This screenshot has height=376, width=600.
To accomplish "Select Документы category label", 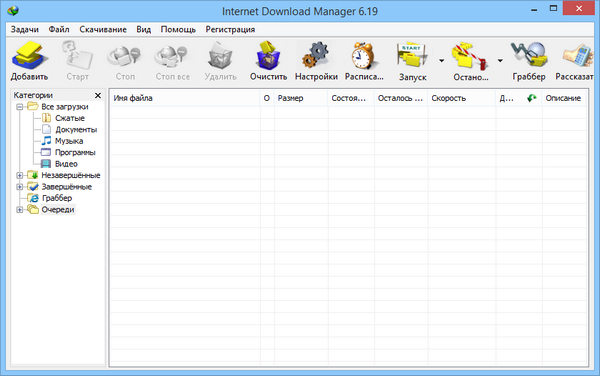I will [x=76, y=130].
